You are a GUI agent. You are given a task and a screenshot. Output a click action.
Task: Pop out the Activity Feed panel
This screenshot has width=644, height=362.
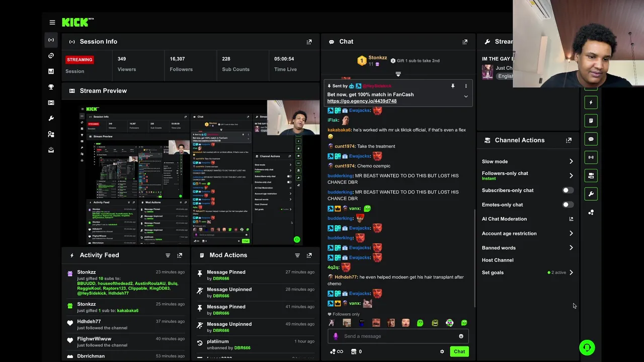click(x=180, y=255)
